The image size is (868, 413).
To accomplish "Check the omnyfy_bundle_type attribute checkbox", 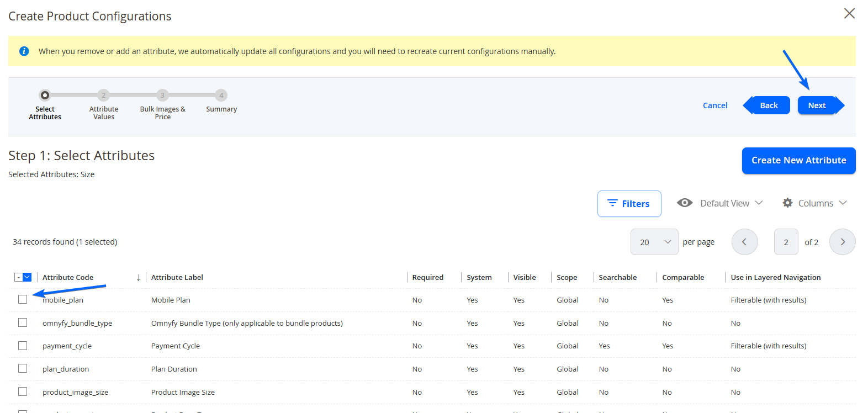I will pyautogui.click(x=23, y=322).
